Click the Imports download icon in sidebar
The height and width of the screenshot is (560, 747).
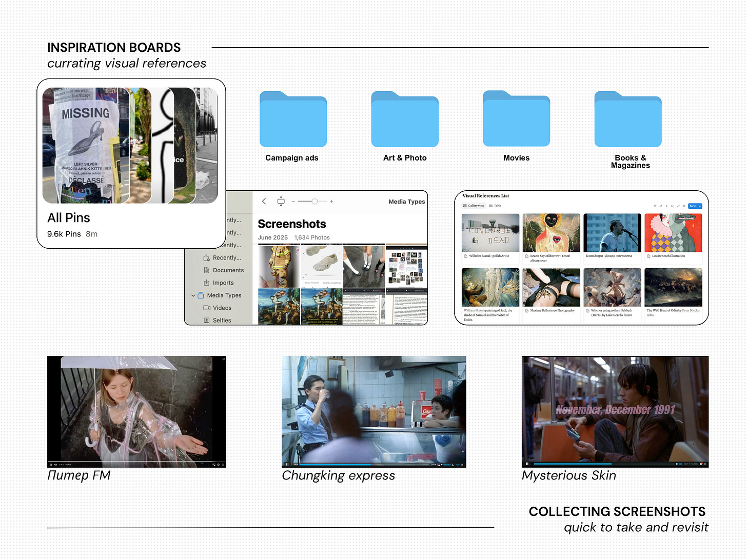[x=206, y=283]
